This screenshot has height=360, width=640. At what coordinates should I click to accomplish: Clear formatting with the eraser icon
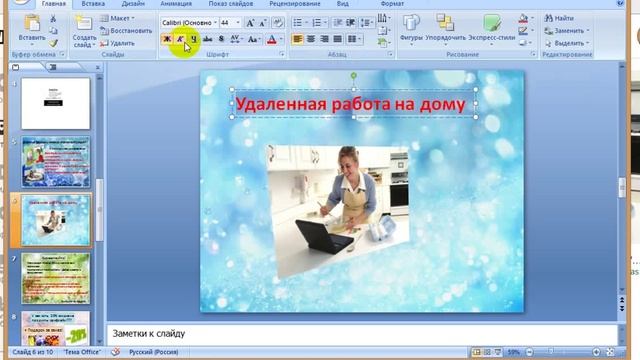tap(278, 23)
